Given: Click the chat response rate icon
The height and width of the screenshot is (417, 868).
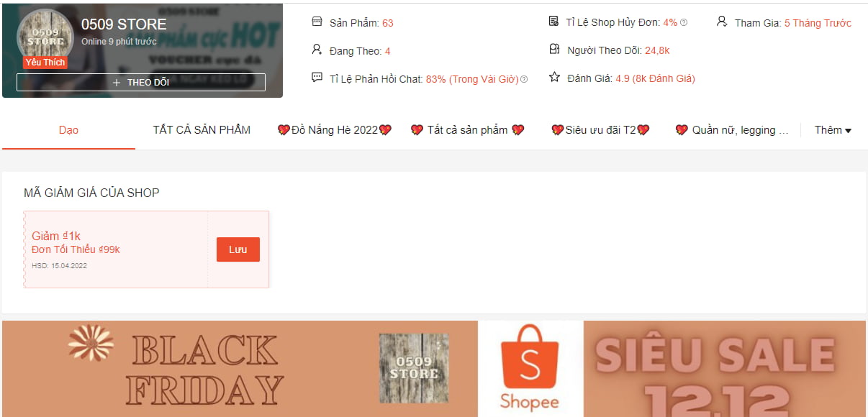Looking at the screenshot, I should coord(317,78).
